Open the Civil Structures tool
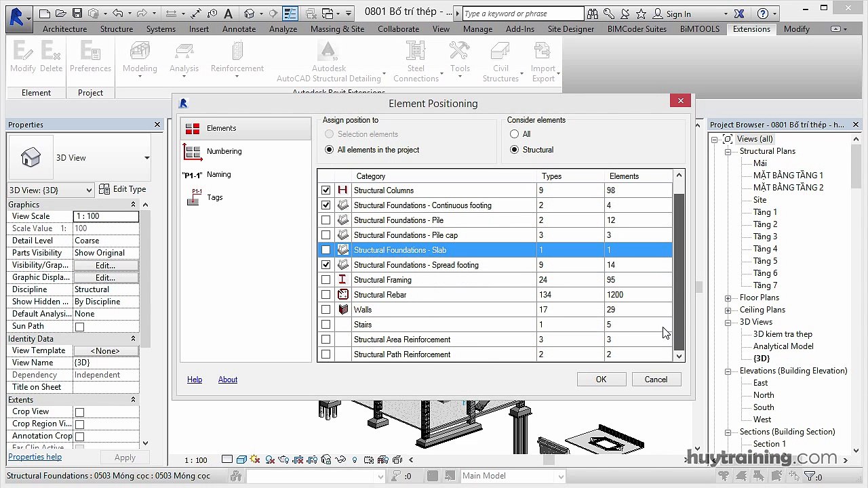The height and width of the screenshot is (488, 868). click(500, 62)
